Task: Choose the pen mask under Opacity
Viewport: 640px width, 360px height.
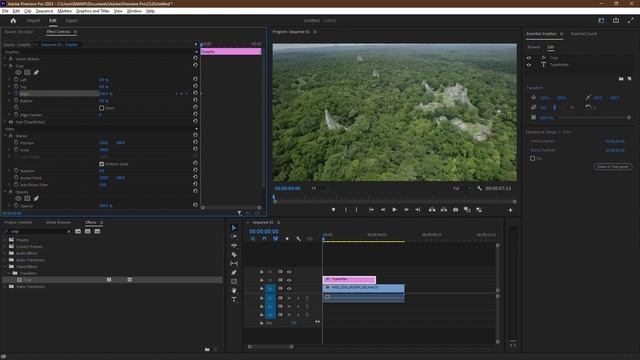Action: [x=36, y=198]
